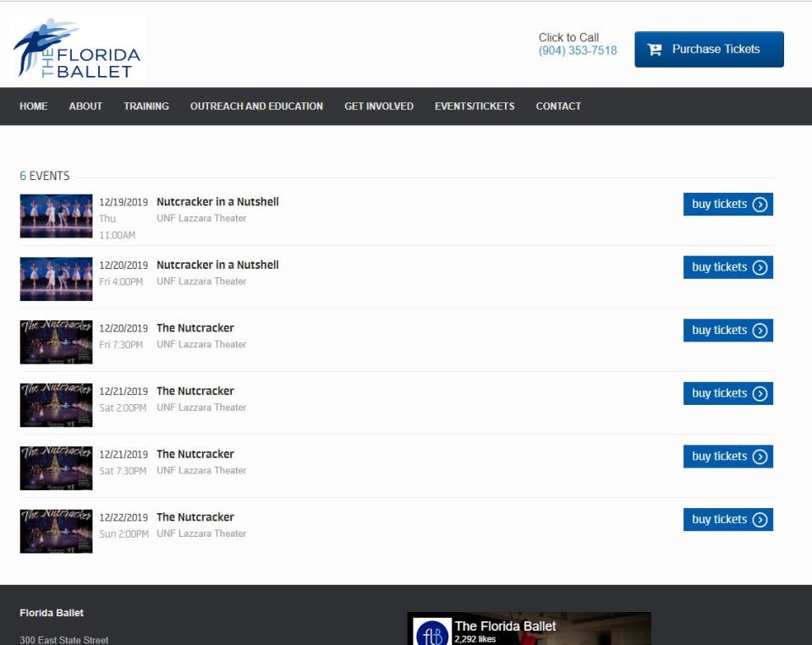Open The Nutcracker title for Sun 2:00PM
812x645 pixels.
tap(195, 517)
